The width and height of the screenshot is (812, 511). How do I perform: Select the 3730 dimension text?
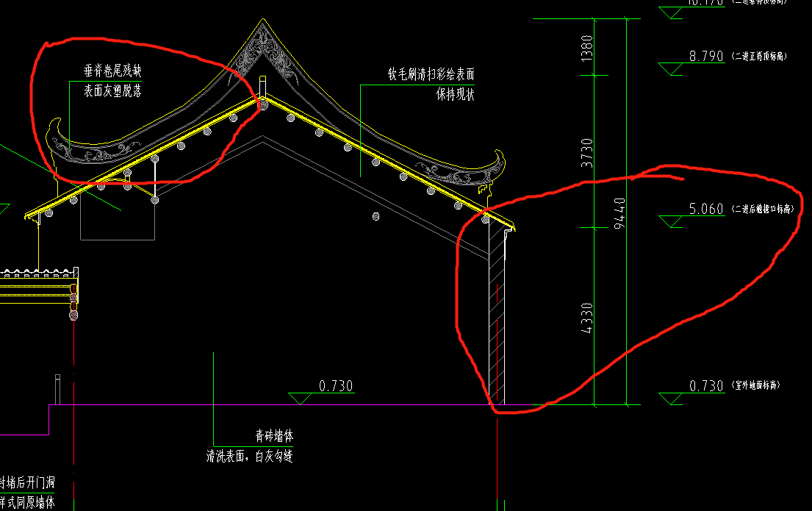pos(586,153)
